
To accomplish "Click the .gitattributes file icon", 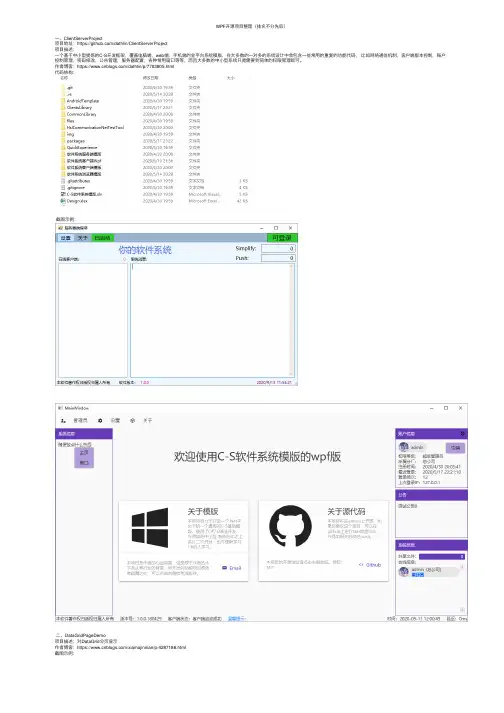I will [63, 181].
